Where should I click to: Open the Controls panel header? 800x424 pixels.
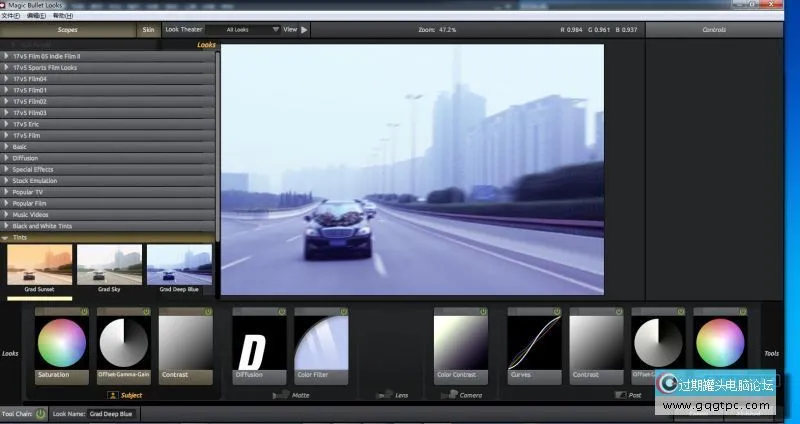coord(714,30)
